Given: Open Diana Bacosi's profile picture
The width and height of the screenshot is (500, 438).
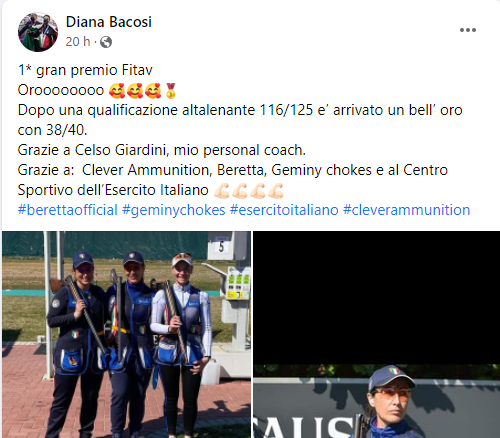Looking at the screenshot, I should point(38,32).
